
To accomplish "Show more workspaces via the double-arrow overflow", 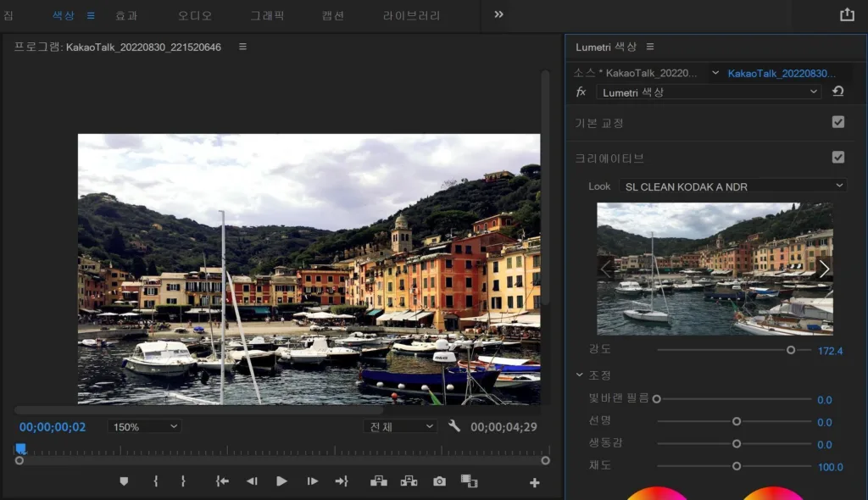I will [x=498, y=14].
